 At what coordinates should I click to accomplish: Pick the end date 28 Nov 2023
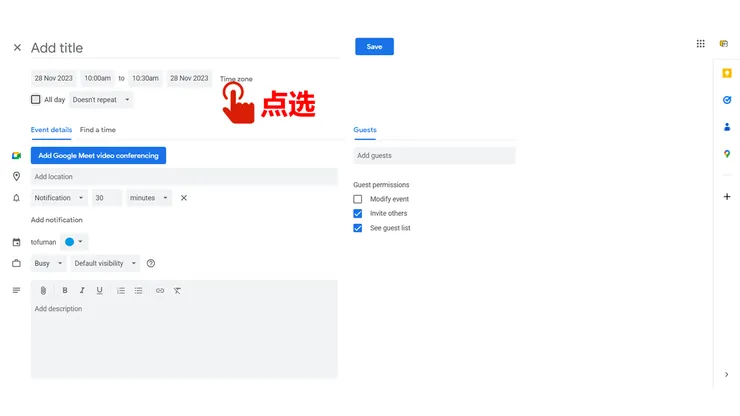click(189, 78)
